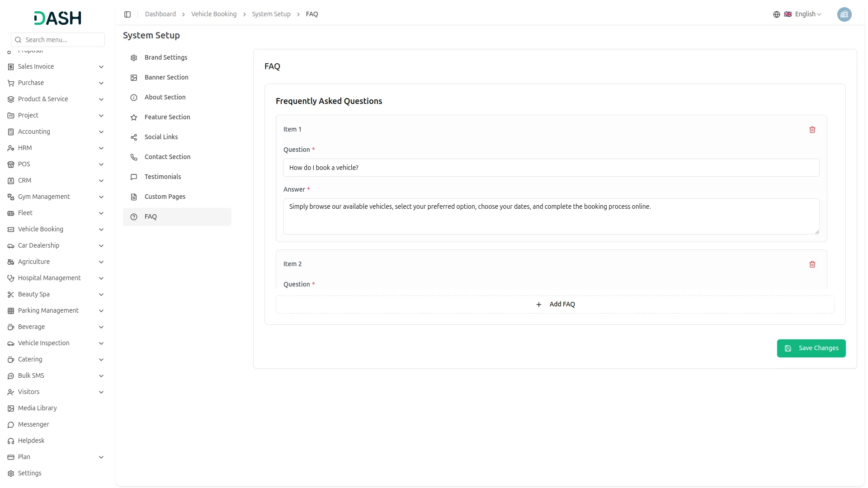The height and width of the screenshot is (488, 868).
Task: Toggle sidebar panel icon in header
Action: point(127,14)
